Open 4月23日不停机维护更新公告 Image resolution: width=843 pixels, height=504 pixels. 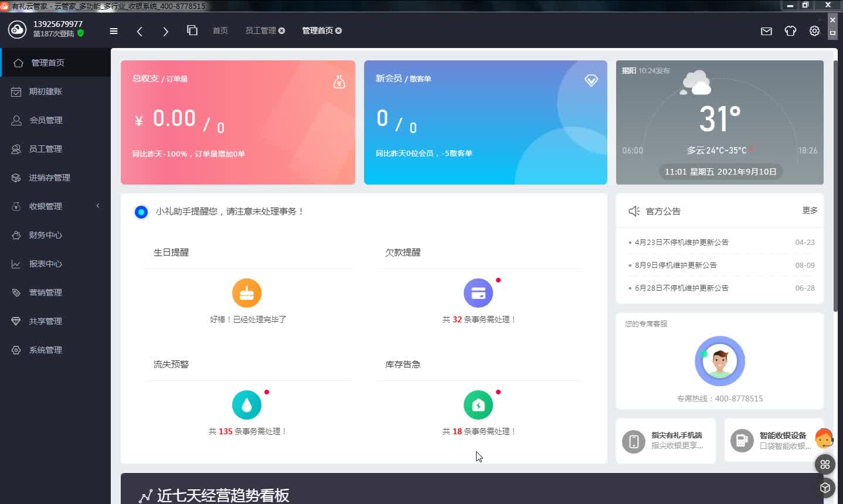click(682, 242)
